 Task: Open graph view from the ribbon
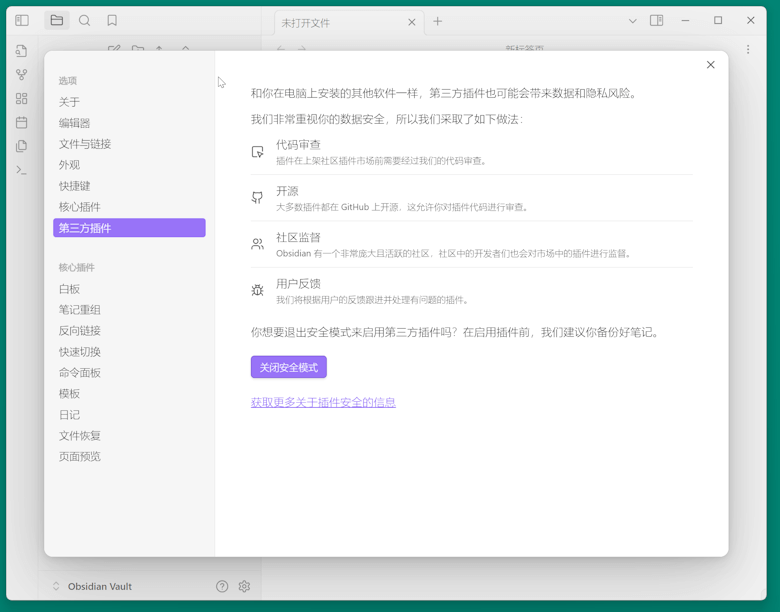[x=21, y=75]
